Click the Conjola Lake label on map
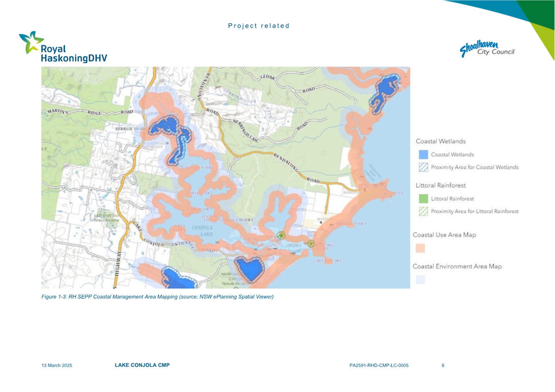 [x=202, y=231]
